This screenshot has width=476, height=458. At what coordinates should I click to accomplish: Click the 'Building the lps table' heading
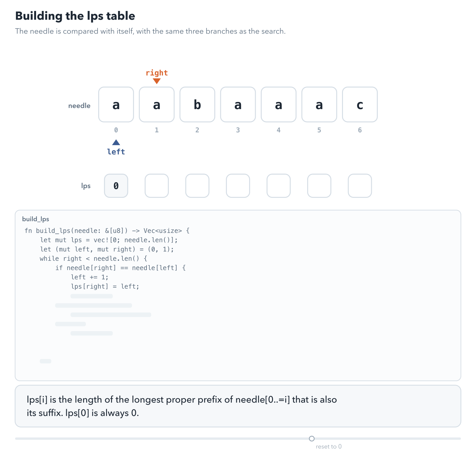coord(75,16)
